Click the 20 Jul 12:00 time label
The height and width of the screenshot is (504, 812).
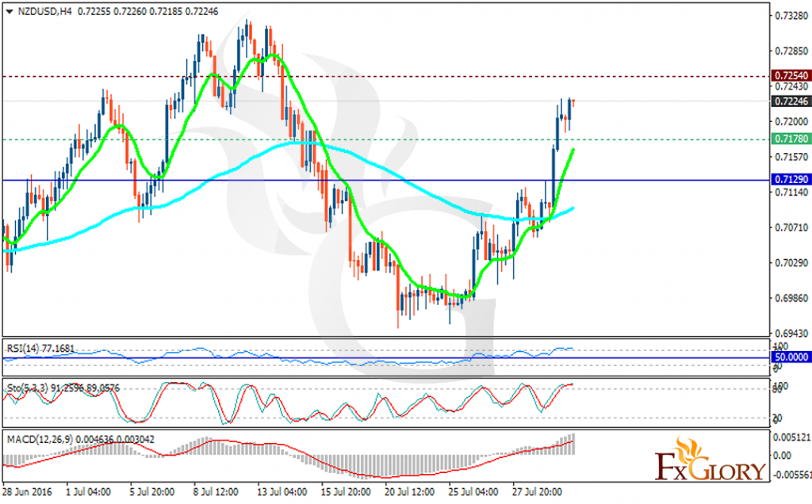(410, 491)
